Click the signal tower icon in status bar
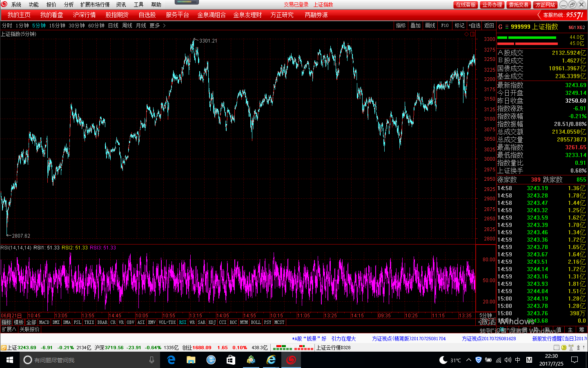This screenshot has width=588, height=368. pyautogui.click(x=571, y=348)
